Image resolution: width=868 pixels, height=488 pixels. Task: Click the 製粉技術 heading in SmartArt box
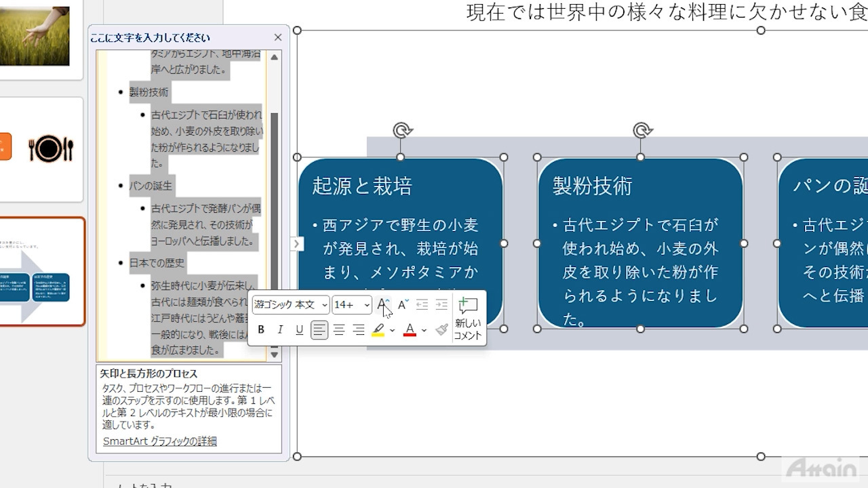(592, 186)
